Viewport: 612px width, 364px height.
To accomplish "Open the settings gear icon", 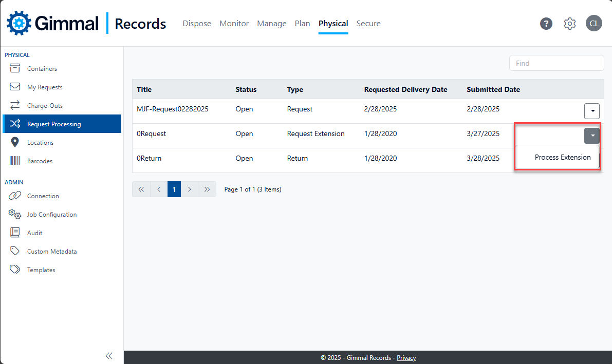I will 570,24.
